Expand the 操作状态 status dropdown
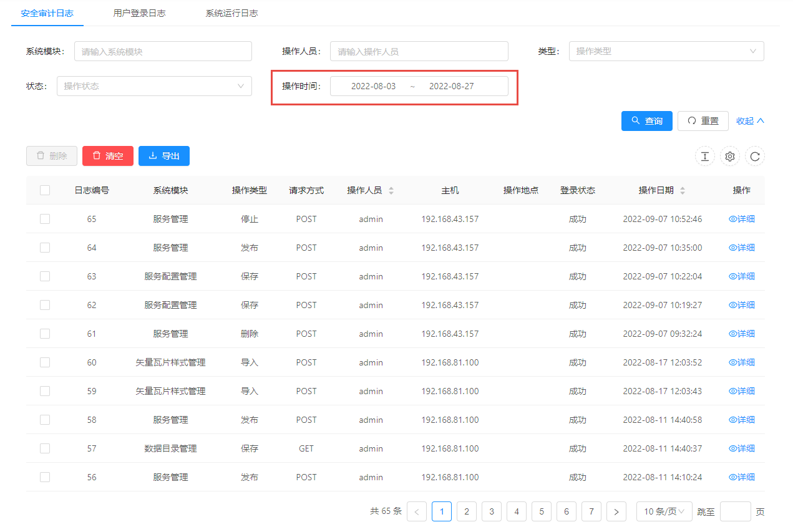The image size is (793, 532). tap(153, 86)
